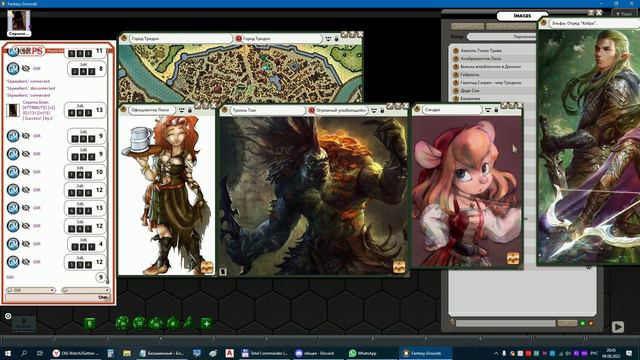This screenshot has height=360, width=640.
Task: Click green add button in Images window
Action: [582, 323]
